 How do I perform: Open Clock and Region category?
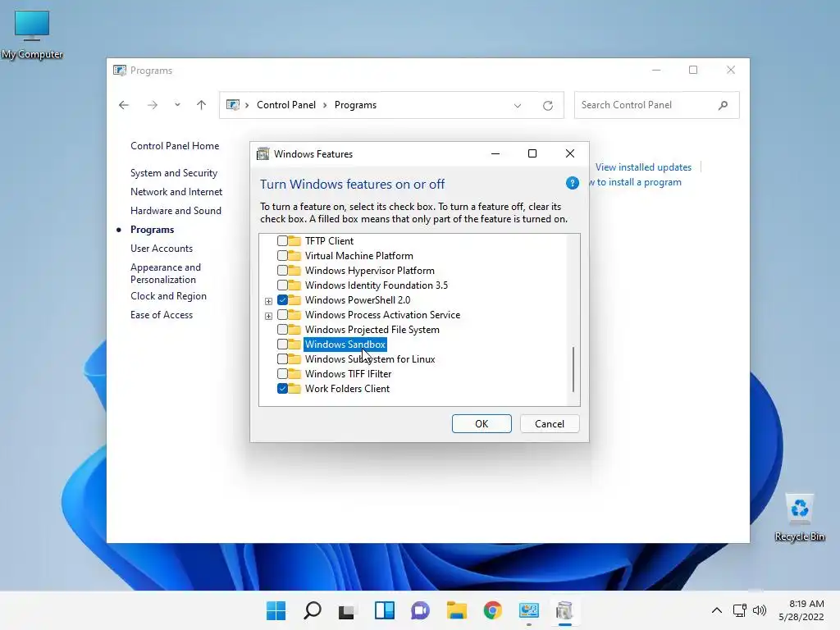[168, 295]
